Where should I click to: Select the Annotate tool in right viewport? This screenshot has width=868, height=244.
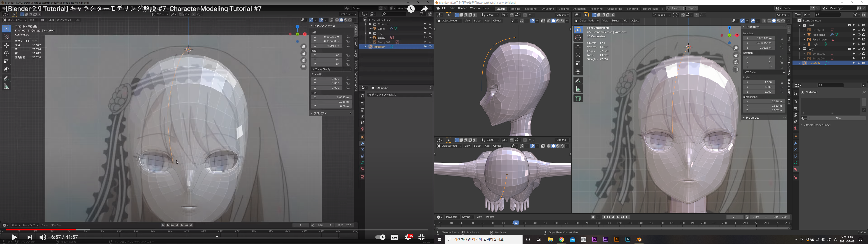tap(578, 81)
